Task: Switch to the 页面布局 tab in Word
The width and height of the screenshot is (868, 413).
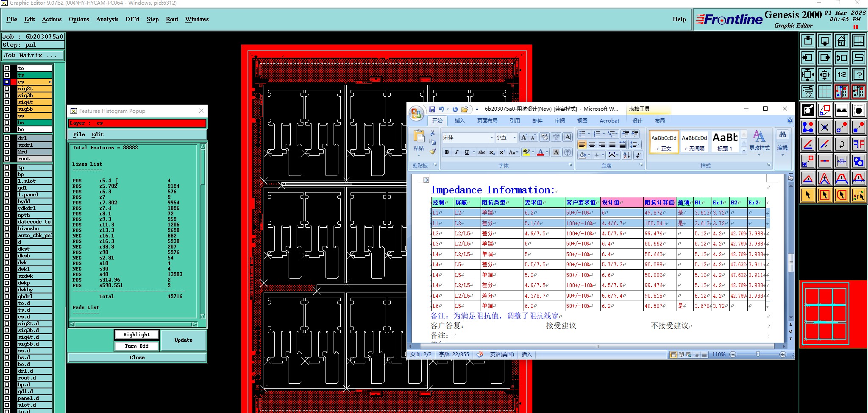Action: (487, 121)
